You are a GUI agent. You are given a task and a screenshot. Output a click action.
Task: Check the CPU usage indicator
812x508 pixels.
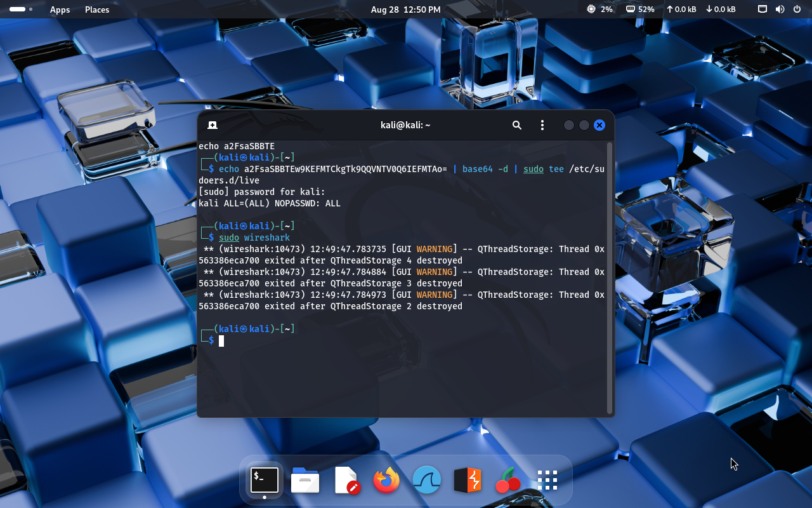coord(599,10)
